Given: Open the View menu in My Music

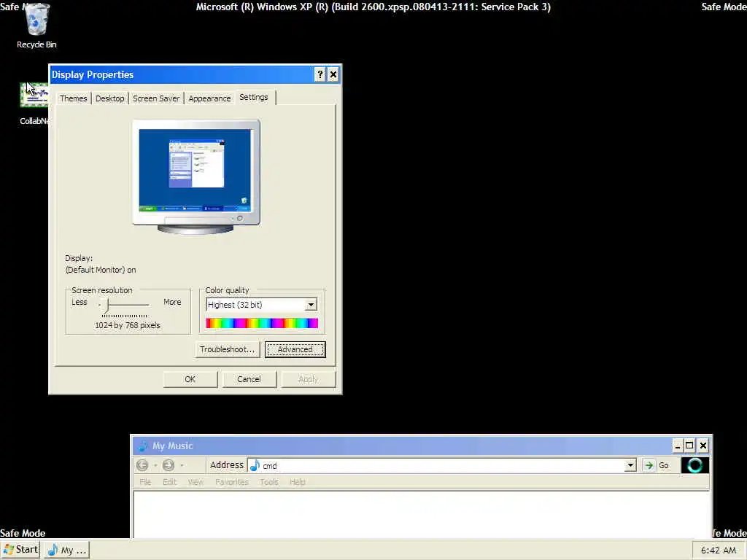Looking at the screenshot, I should 196,482.
